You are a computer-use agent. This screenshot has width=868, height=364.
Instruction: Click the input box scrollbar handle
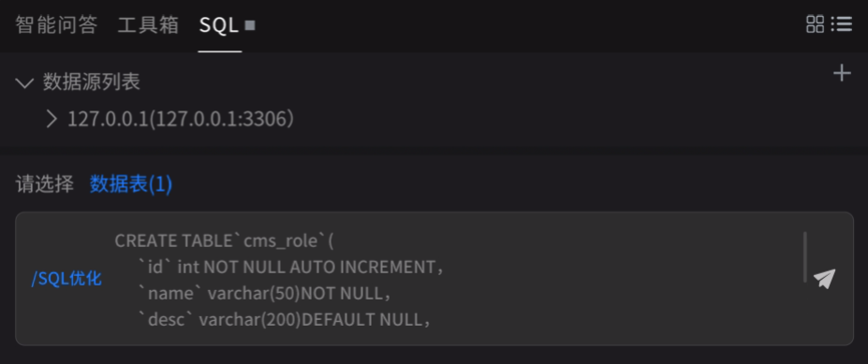pos(805,257)
